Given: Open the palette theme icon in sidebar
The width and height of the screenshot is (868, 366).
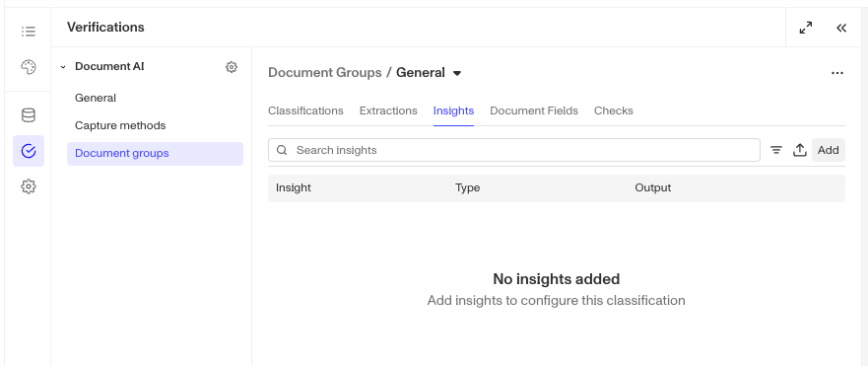Looking at the screenshot, I should (x=29, y=67).
